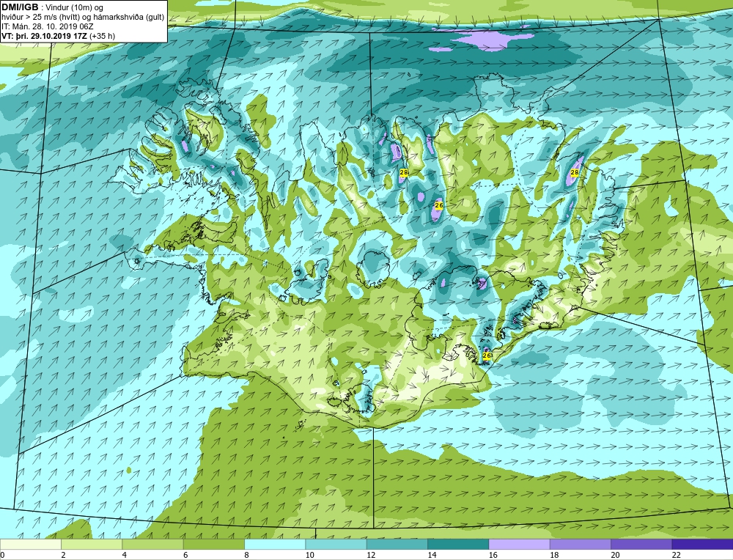This screenshot has height=560, width=733.
Task: Click the 6–8 m/s olive green swatch
Action: [x=213, y=544]
